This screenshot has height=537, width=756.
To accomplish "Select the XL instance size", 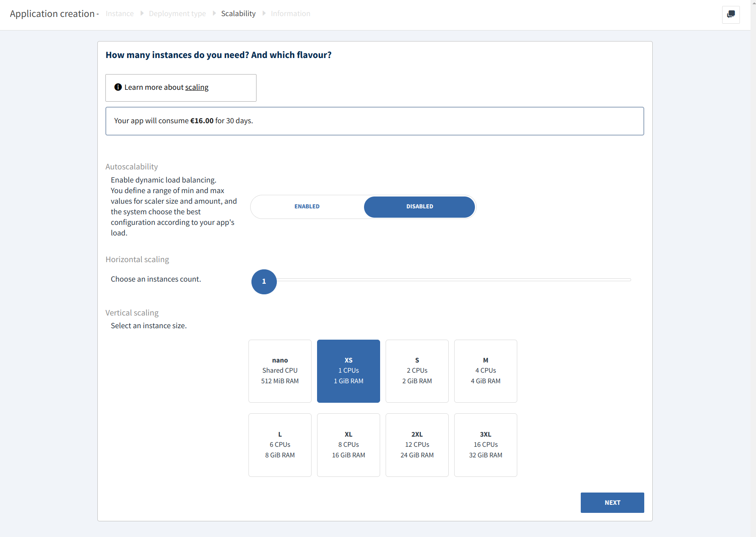I will pos(348,445).
